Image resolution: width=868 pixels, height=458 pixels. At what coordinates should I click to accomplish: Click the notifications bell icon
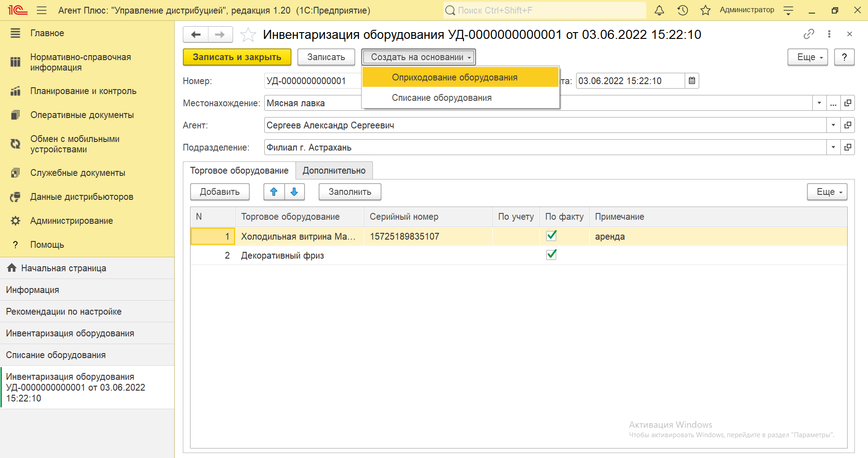[659, 10]
